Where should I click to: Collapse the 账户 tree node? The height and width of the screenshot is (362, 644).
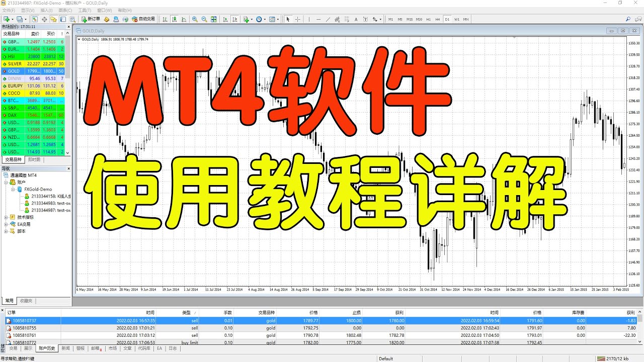coord(6,182)
